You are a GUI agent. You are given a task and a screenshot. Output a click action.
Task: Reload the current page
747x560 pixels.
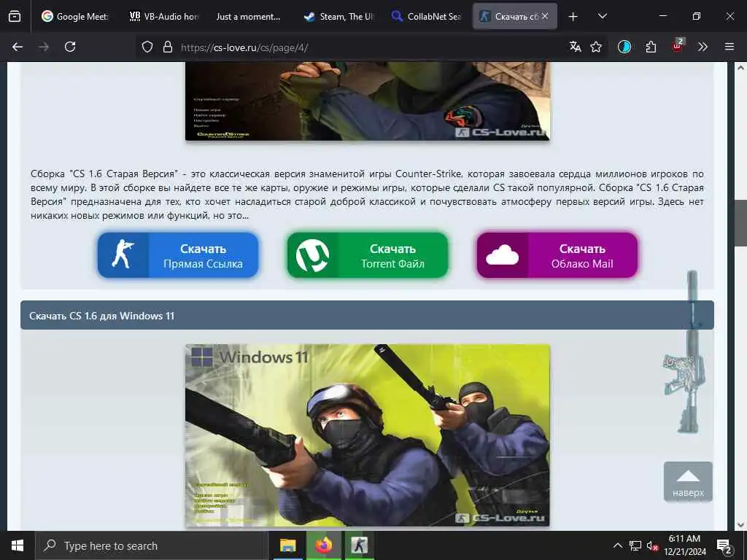70,47
